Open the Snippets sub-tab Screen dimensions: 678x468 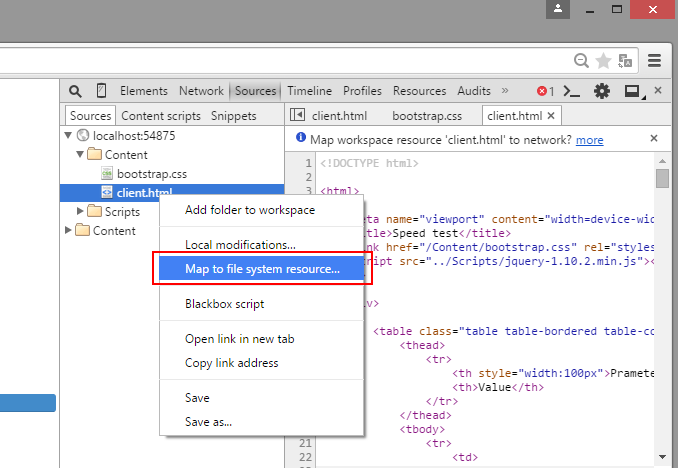(x=233, y=116)
